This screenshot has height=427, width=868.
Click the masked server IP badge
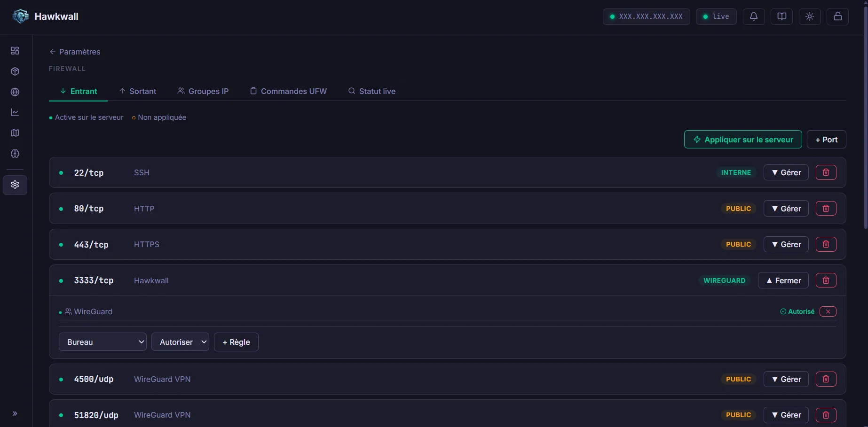pos(647,16)
